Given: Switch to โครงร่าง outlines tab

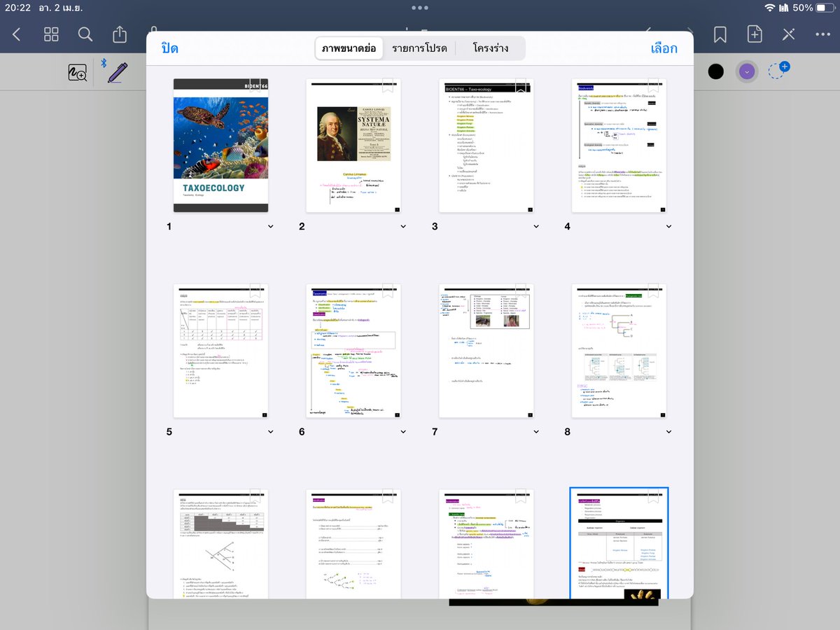Looking at the screenshot, I should tap(490, 48).
